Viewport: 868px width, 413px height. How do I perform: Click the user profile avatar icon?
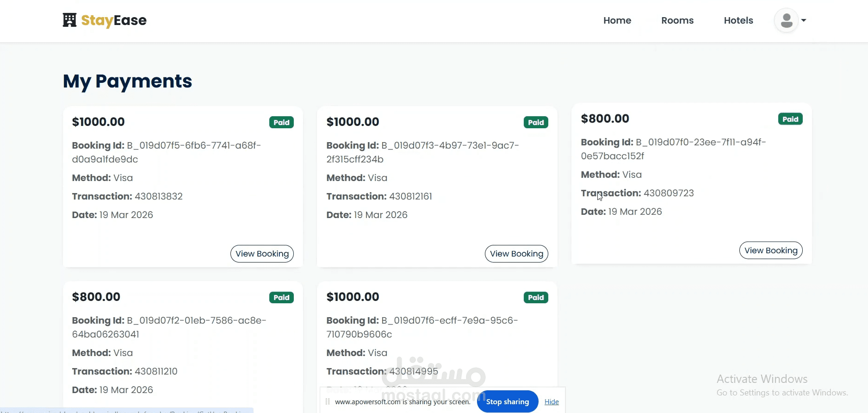click(x=786, y=20)
